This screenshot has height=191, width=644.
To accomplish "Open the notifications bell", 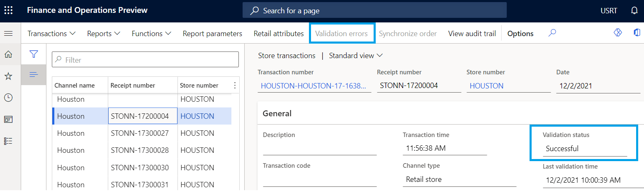I will click(634, 10).
